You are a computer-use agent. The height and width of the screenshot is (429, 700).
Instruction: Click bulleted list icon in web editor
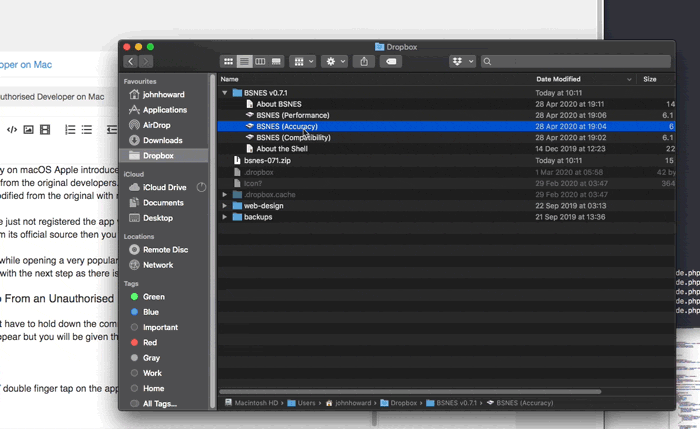87,130
